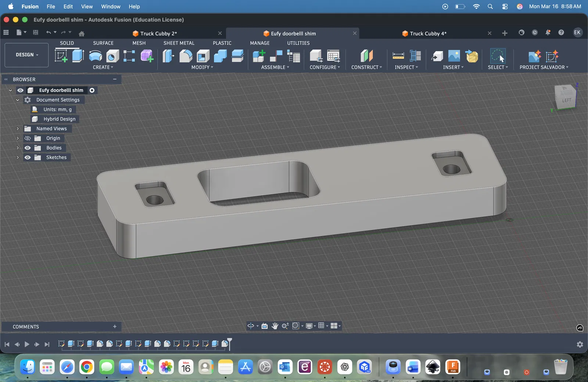588x382 pixels.
Task: Click the Extrude tool icon
Action: click(78, 56)
